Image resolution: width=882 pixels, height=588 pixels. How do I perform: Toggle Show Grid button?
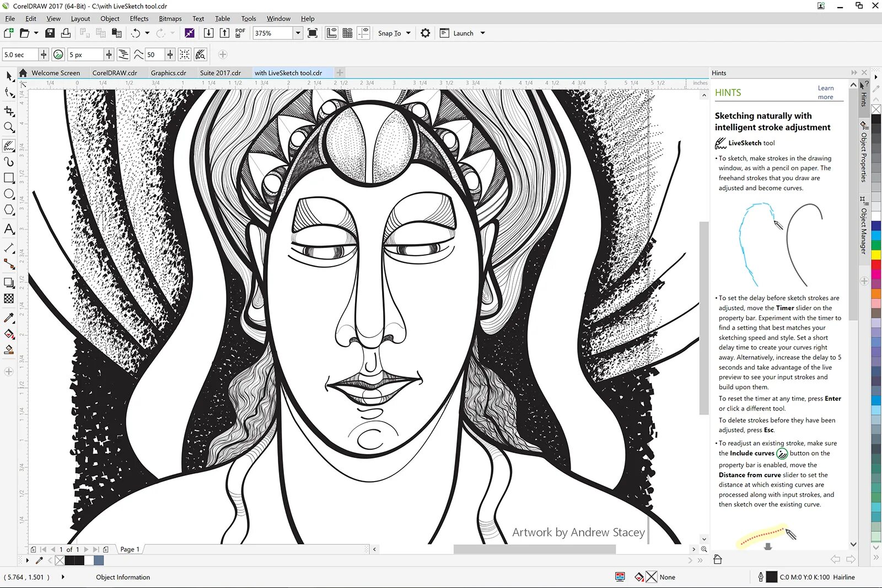[x=347, y=33]
